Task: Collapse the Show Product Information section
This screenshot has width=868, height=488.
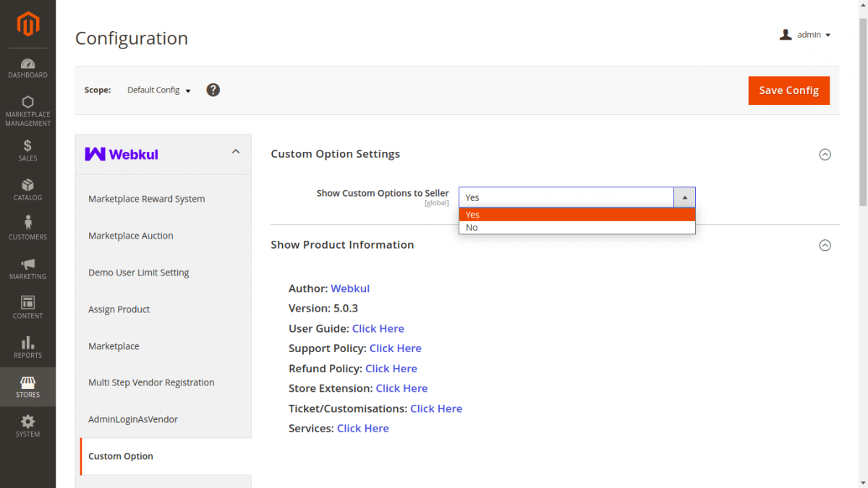Action: pos(825,245)
